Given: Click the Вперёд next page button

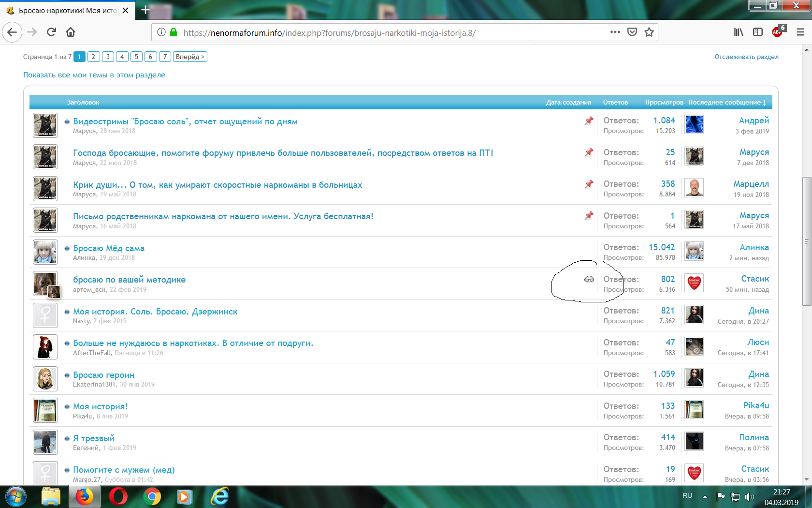Looking at the screenshot, I should point(189,57).
